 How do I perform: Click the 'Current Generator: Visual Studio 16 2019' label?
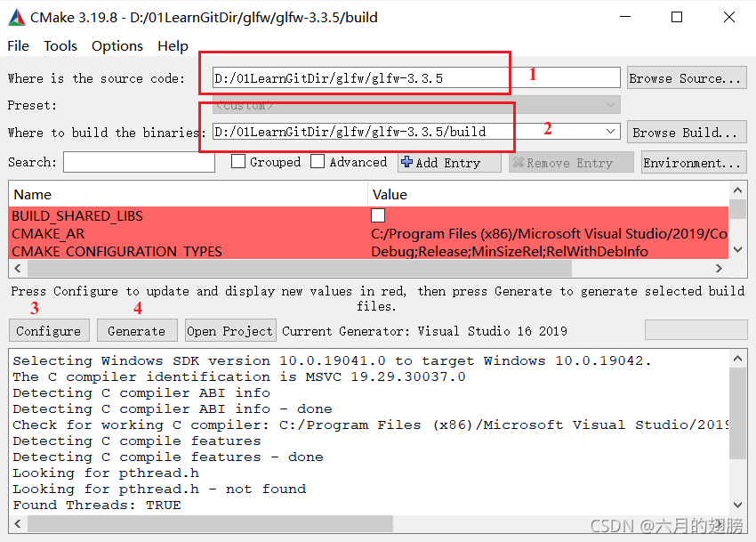[424, 331]
